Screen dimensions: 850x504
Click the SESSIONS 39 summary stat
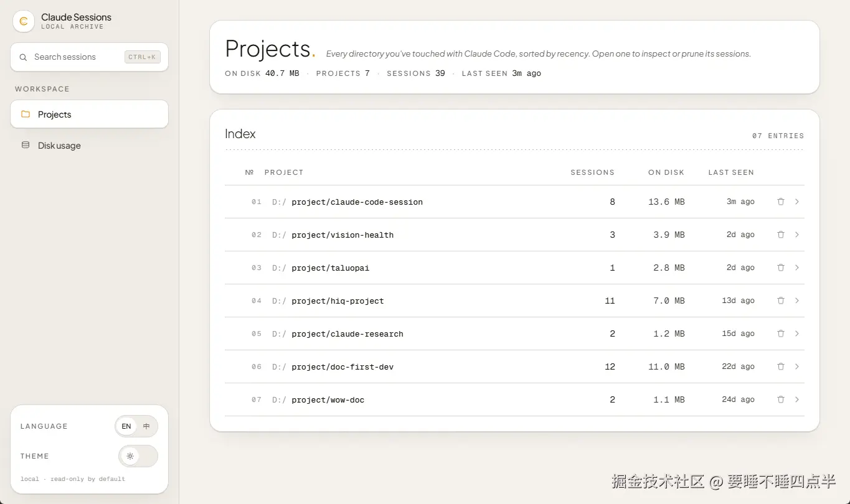pos(416,73)
